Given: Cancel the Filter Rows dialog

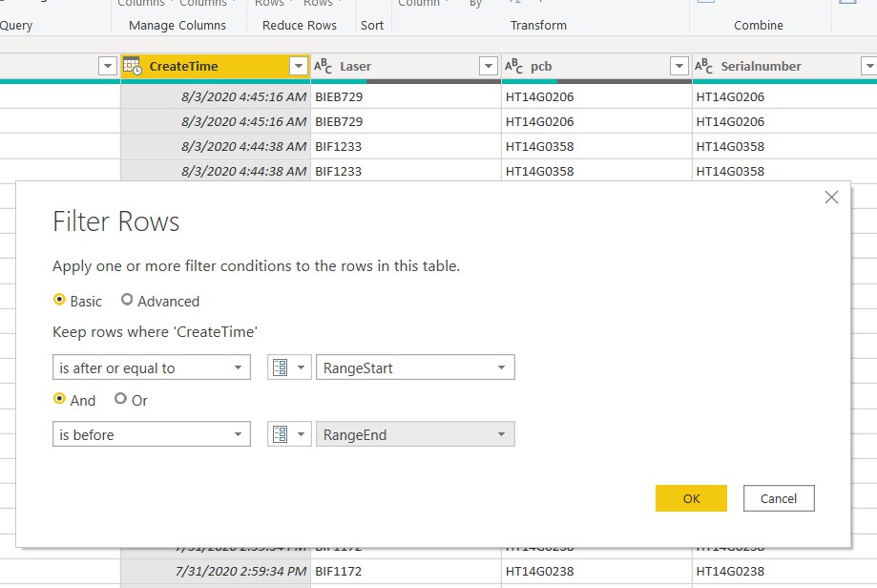Looking at the screenshot, I should [779, 498].
